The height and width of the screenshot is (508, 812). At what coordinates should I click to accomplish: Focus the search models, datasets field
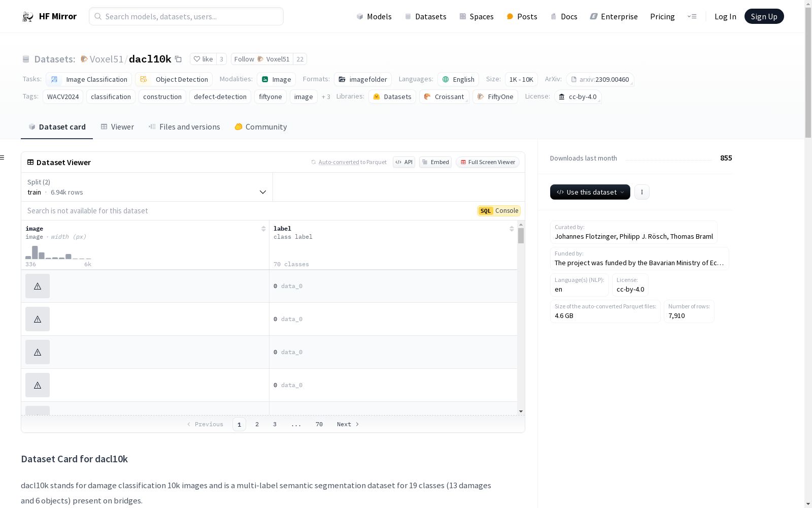pyautogui.click(x=186, y=16)
